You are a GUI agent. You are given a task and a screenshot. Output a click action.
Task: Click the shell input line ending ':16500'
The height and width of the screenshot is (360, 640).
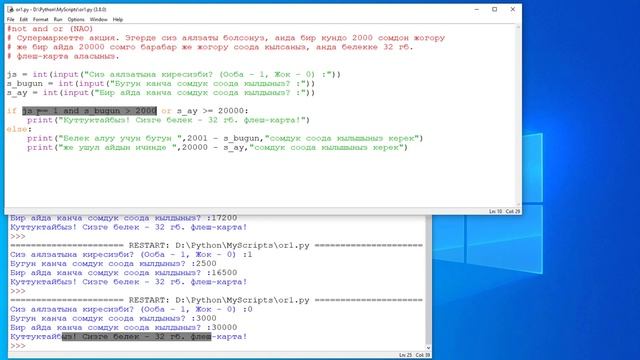click(123, 273)
